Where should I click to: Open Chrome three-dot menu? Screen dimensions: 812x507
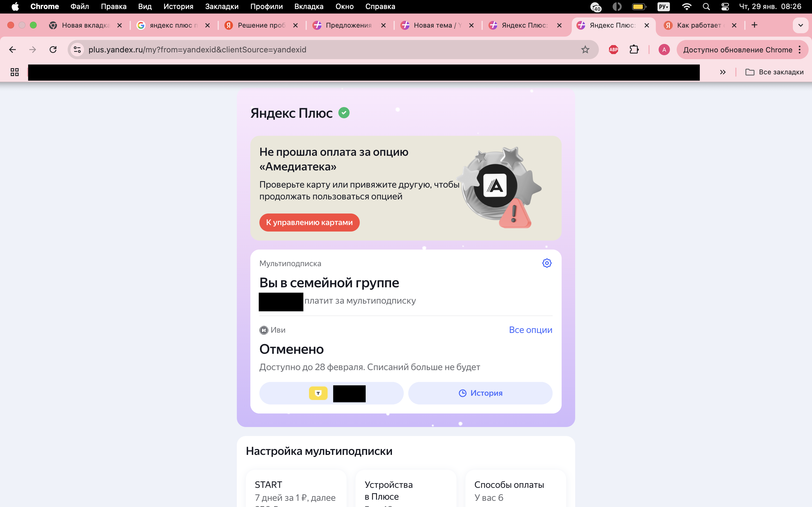pos(800,50)
